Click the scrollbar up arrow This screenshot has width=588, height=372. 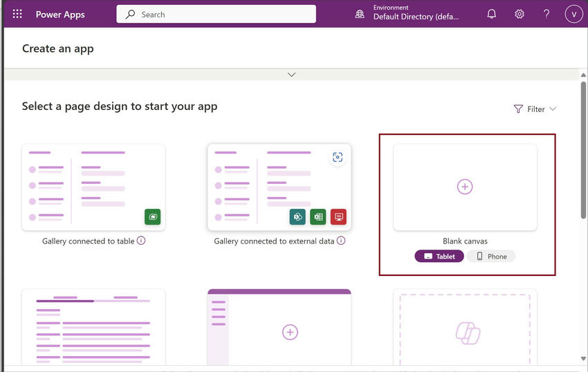point(583,75)
